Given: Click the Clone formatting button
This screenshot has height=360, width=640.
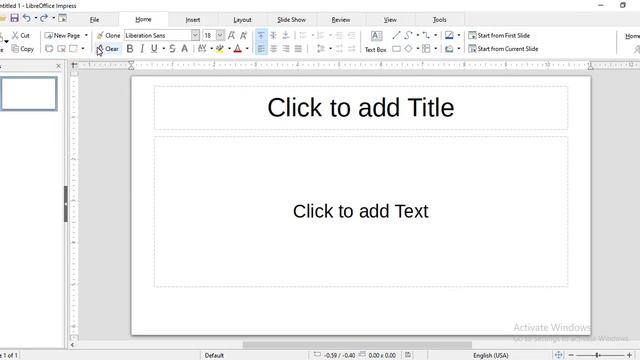Looking at the screenshot, I should click(x=109, y=36).
